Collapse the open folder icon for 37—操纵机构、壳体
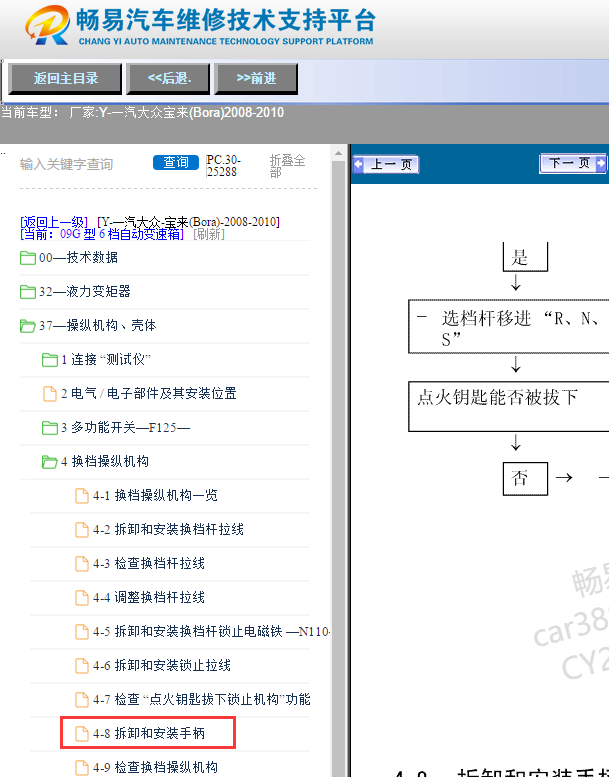609x777 pixels. pyautogui.click(x=28, y=326)
